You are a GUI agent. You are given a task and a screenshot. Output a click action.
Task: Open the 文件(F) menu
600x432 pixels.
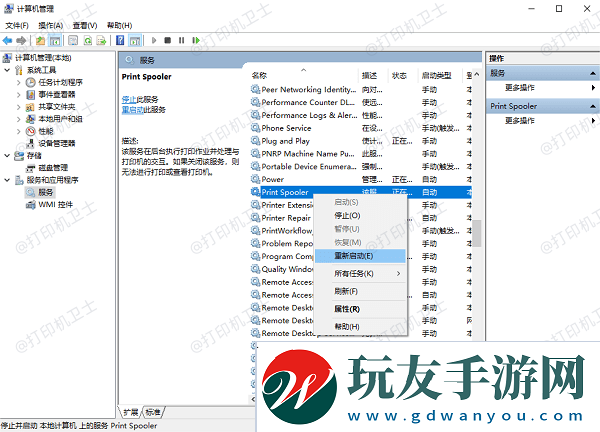pyautogui.click(x=17, y=26)
